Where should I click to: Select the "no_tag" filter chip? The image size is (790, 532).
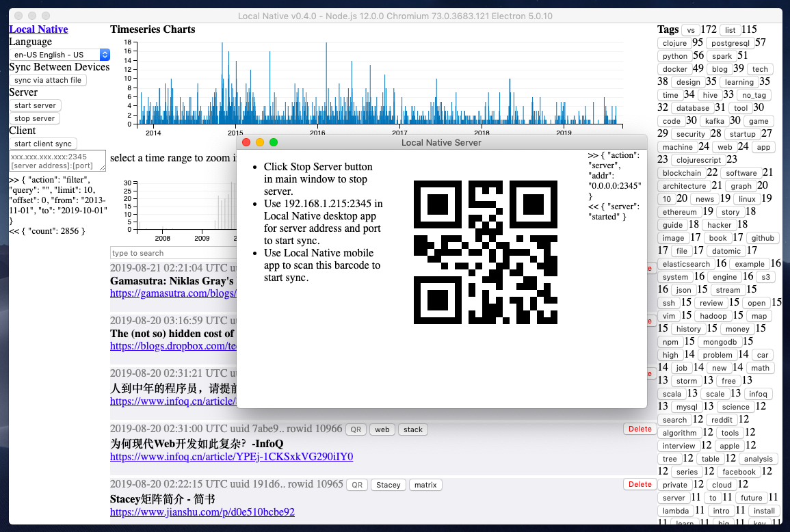pos(754,95)
